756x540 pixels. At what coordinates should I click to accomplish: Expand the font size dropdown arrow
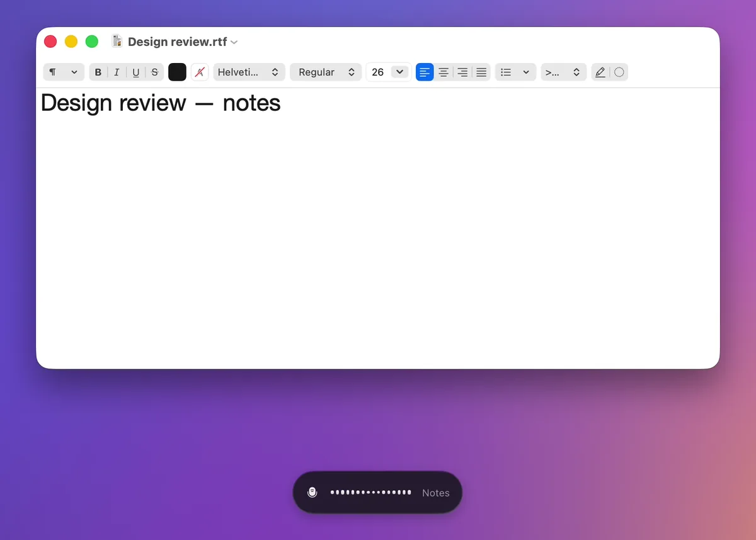(399, 72)
